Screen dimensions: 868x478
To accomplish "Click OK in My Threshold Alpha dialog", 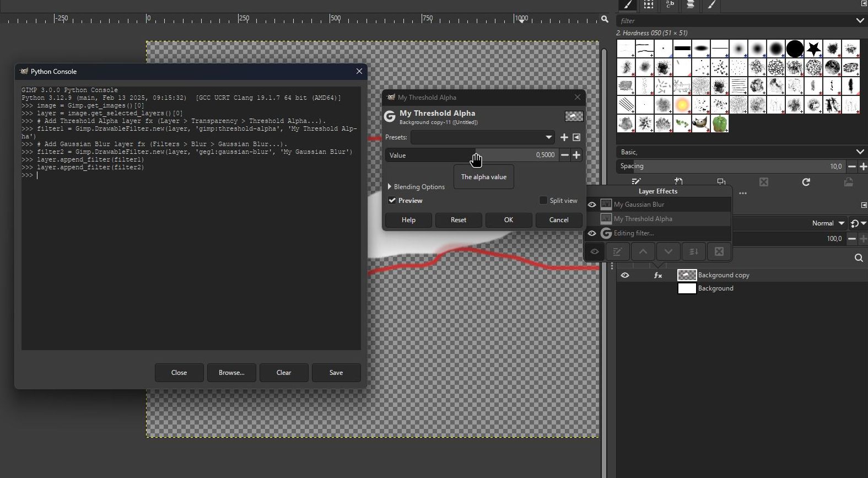I will pyautogui.click(x=508, y=220).
